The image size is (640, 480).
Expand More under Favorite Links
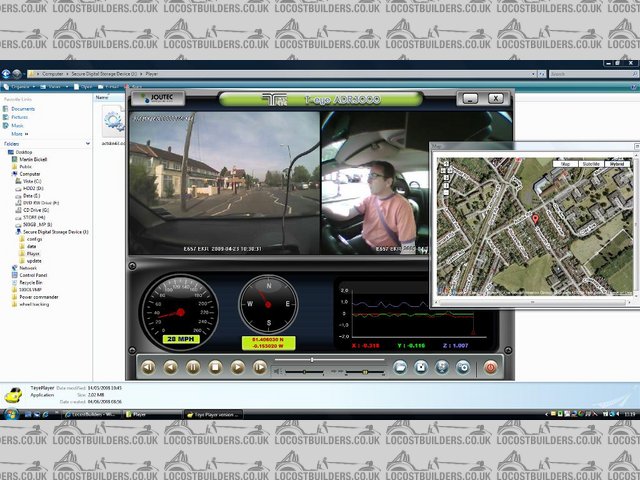point(17,133)
